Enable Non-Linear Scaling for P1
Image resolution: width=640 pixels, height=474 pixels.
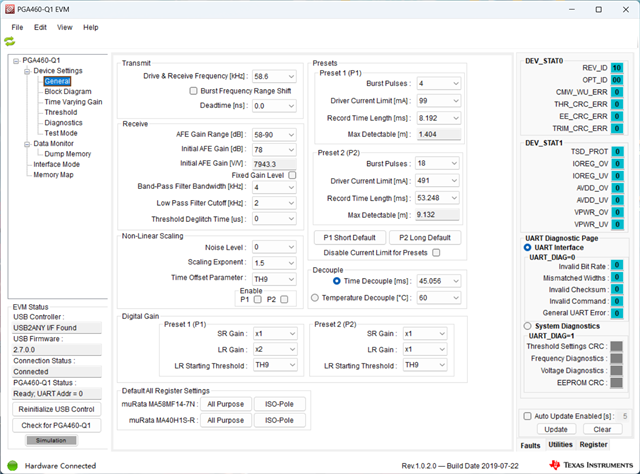click(258, 299)
